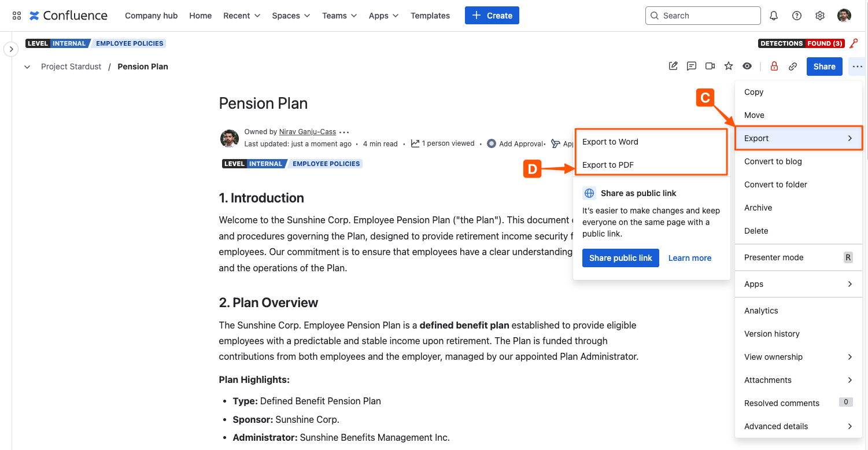Select Version history from the menu
This screenshot has width=868, height=450.
point(772,334)
